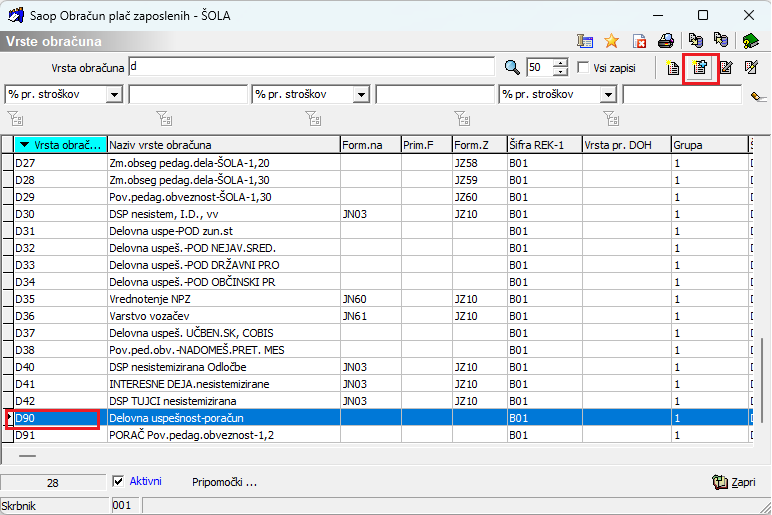Click the D38 cell
The image size is (772, 515).
[60, 350]
